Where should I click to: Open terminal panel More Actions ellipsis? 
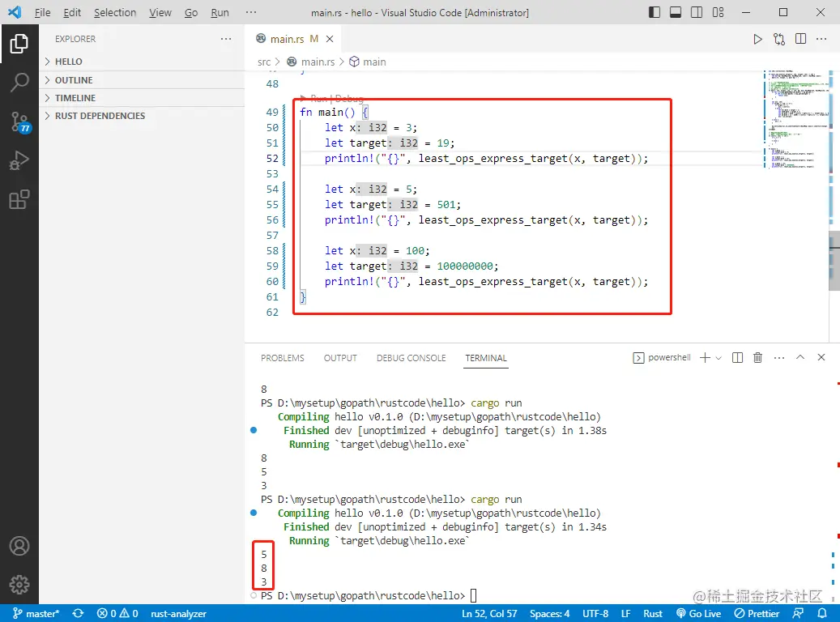click(x=779, y=357)
